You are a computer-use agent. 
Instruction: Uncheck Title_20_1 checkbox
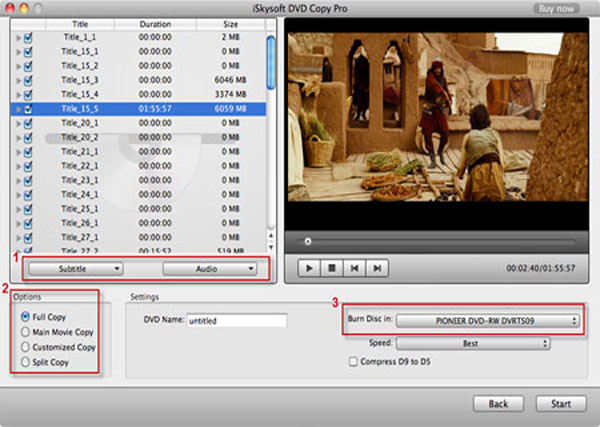(28, 123)
